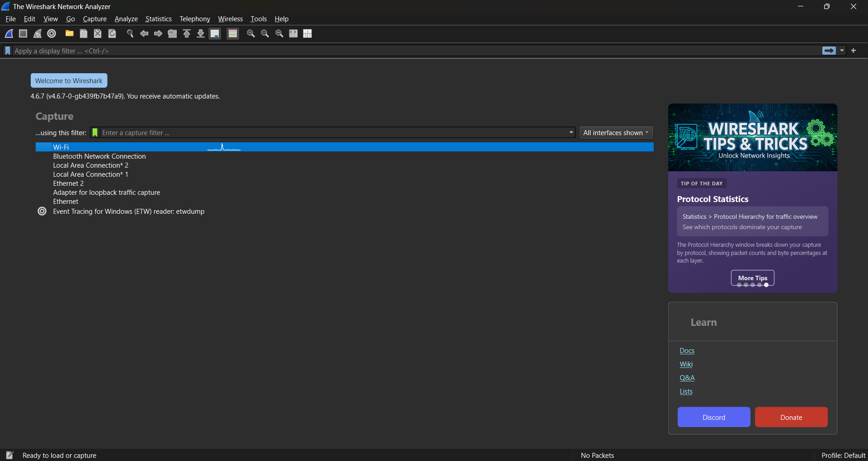
Task: Open the Edit menu
Action: click(x=29, y=19)
